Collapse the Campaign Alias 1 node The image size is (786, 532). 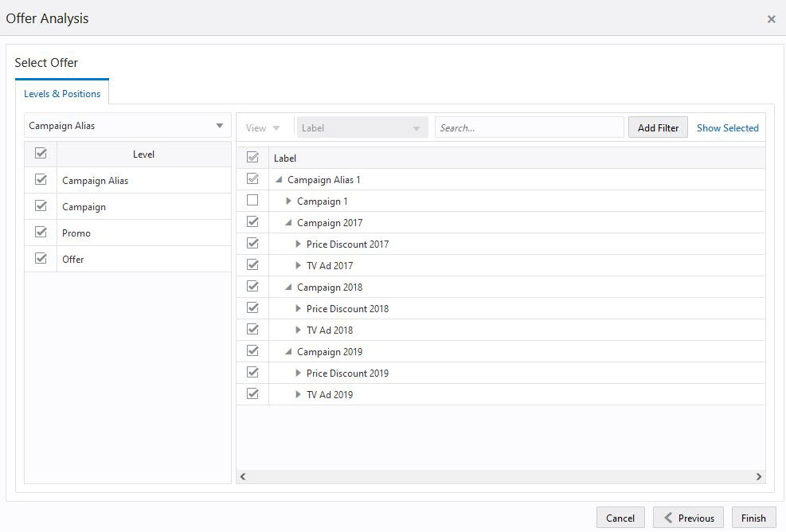pos(277,179)
